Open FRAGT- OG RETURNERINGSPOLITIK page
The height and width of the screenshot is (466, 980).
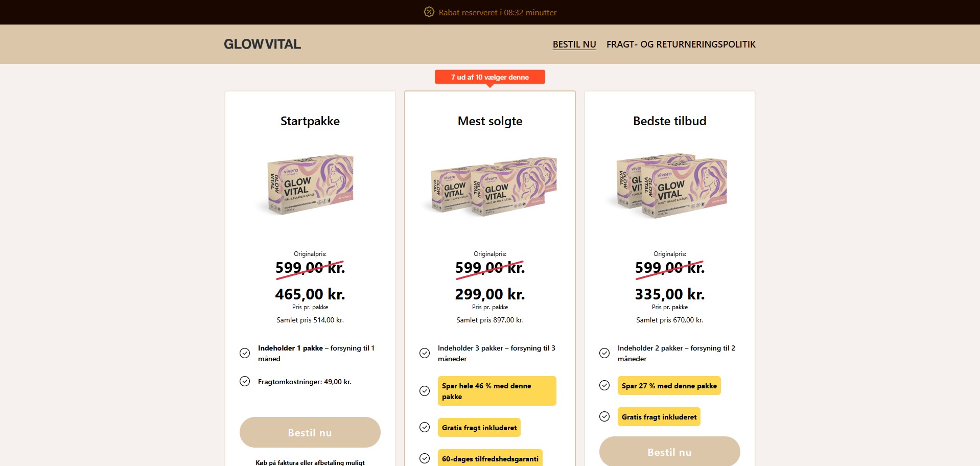(x=681, y=44)
